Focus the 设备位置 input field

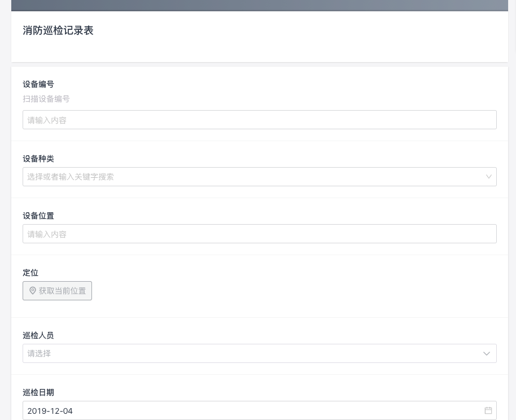[259, 234]
